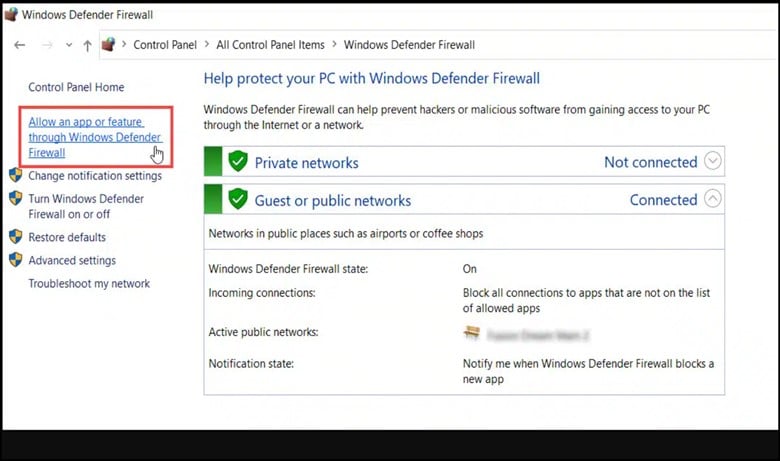Click the firewall icon in address bar
Image resolution: width=780 pixels, height=461 pixels.
(108, 45)
